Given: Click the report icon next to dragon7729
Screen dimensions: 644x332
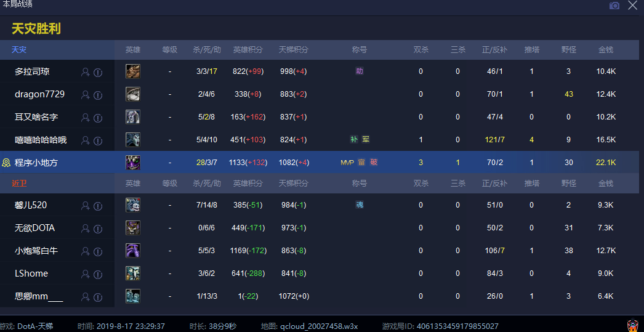Looking at the screenshot, I should (x=98, y=95).
